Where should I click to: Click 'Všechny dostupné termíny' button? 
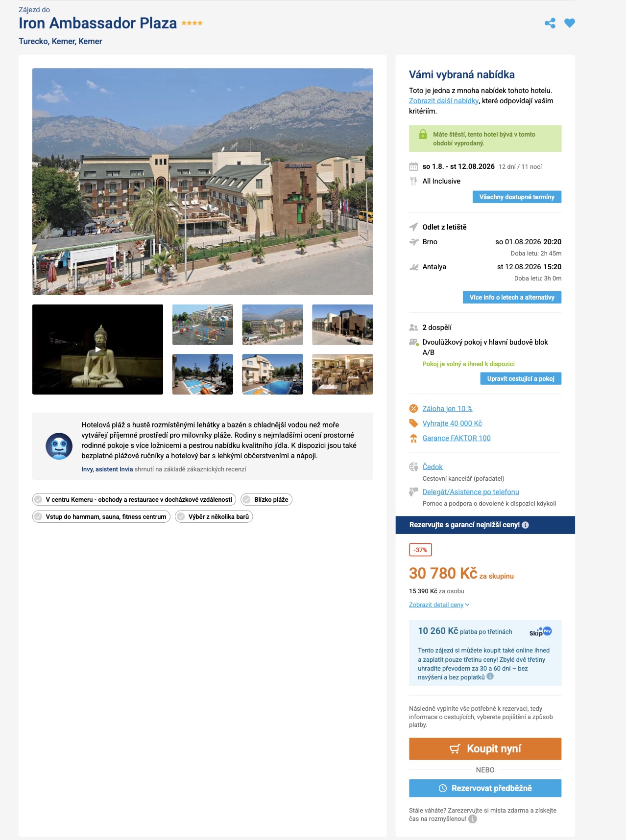pyautogui.click(x=517, y=197)
